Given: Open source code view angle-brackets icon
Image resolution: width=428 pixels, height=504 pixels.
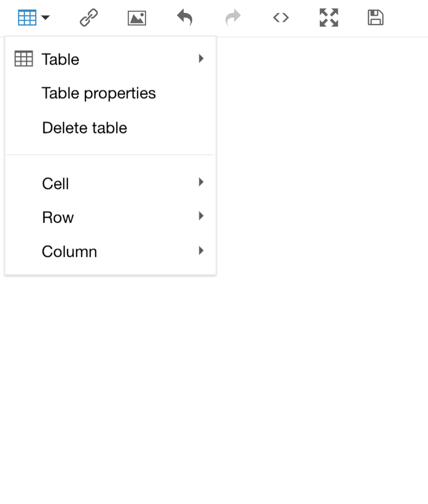Looking at the screenshot, I should point(281,18).
